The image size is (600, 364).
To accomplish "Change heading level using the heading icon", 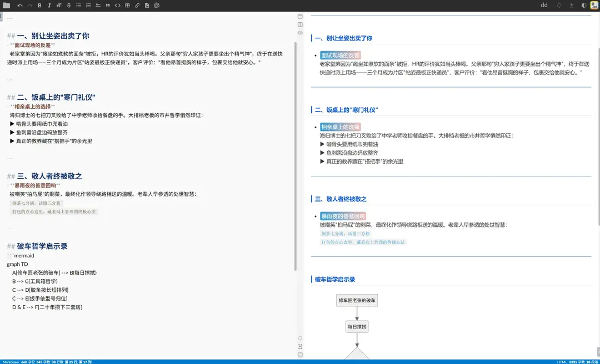I will [x=59, y=5].
